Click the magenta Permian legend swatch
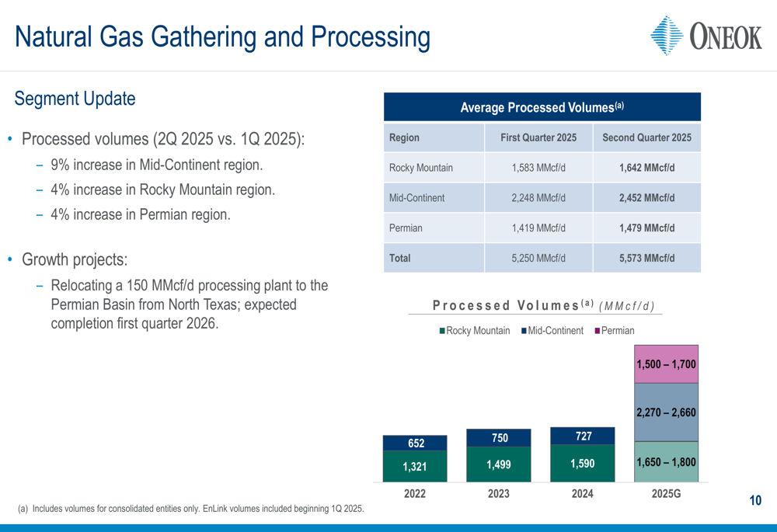Viewport: 777px width, 532px height. pos(597,331)
